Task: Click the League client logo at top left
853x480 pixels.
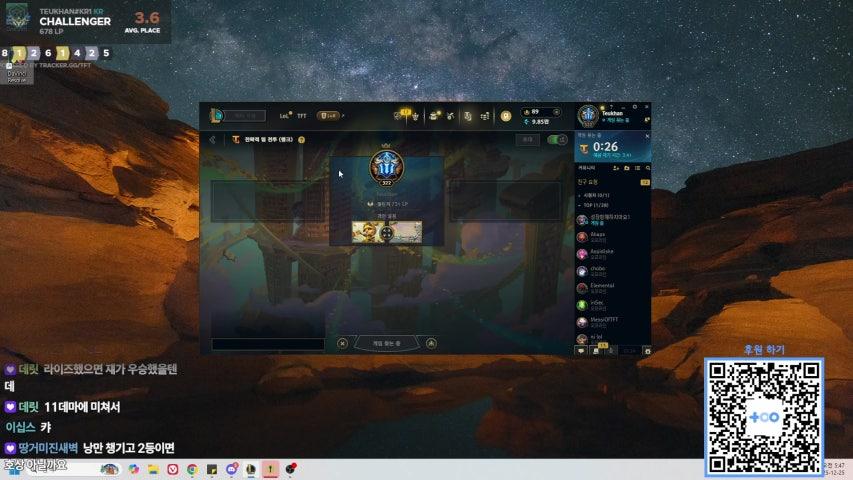Action: (216, 116)
